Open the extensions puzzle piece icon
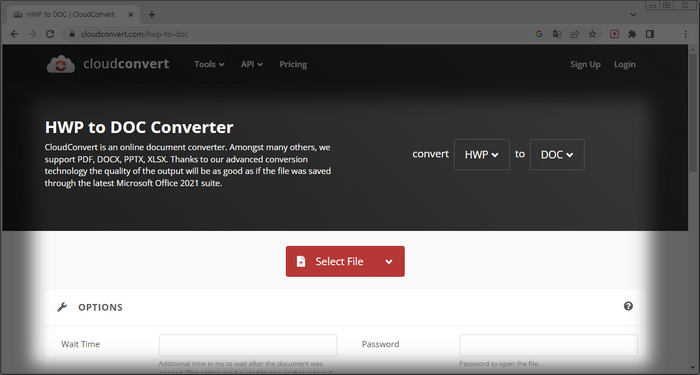 tap(632, 34)
